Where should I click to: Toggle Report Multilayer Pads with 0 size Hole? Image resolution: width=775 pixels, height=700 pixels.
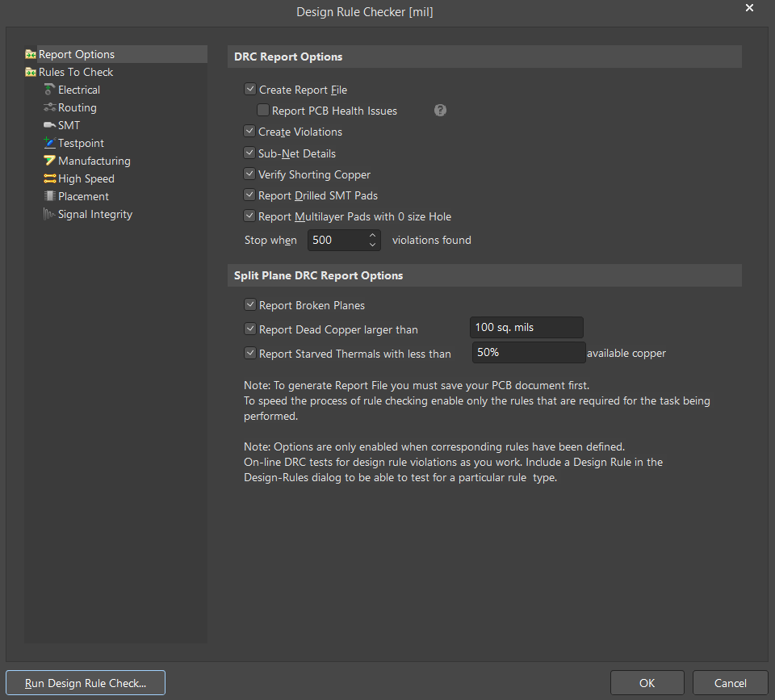[249, 216]
